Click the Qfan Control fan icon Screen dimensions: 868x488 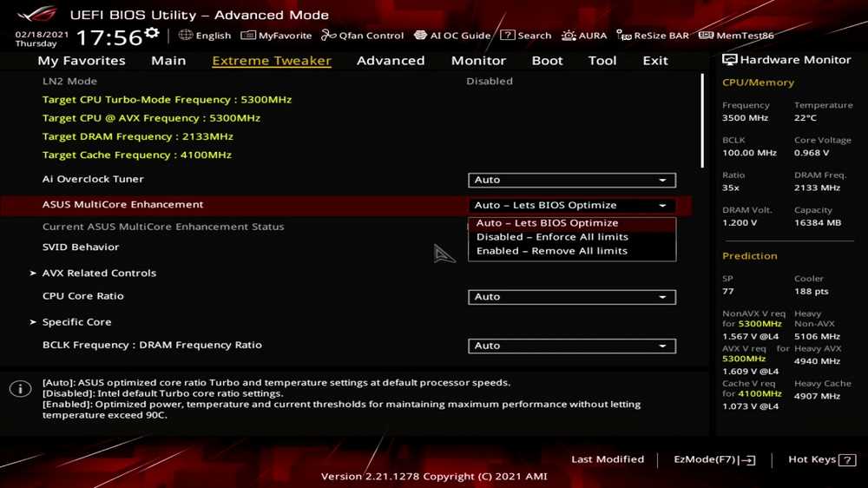point(328,35)
